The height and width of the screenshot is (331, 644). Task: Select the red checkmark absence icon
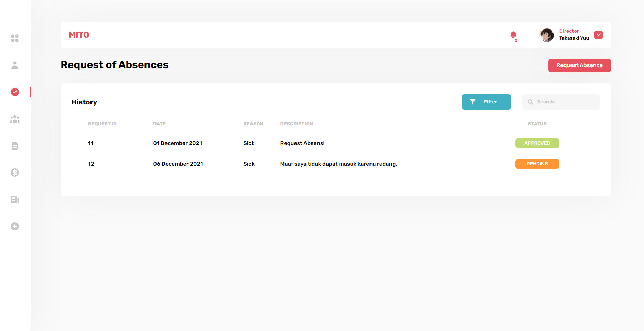point(15,92)
